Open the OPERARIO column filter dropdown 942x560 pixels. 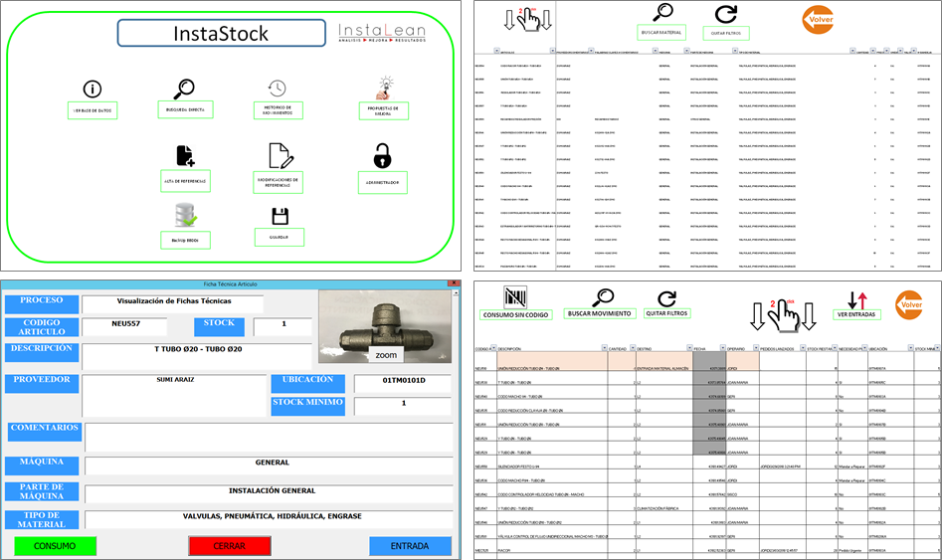pyautogui.click(x=753, y=349)
